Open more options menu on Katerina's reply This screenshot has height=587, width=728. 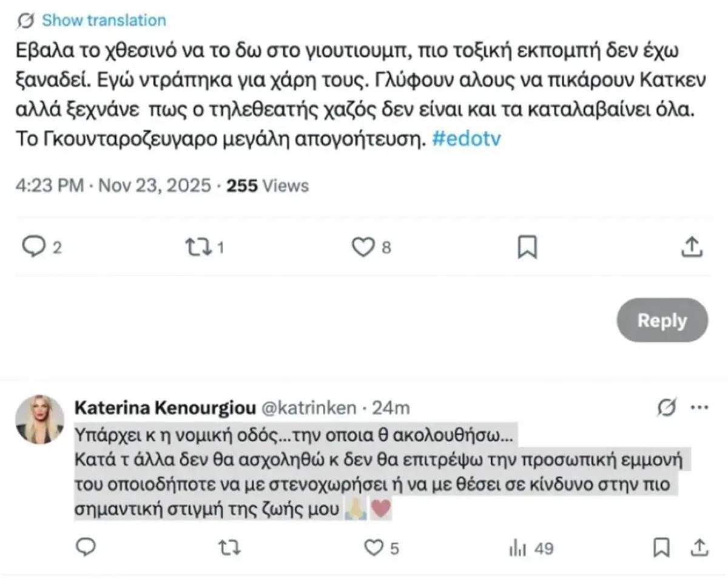pyautogui.click(x=699, y=406)
